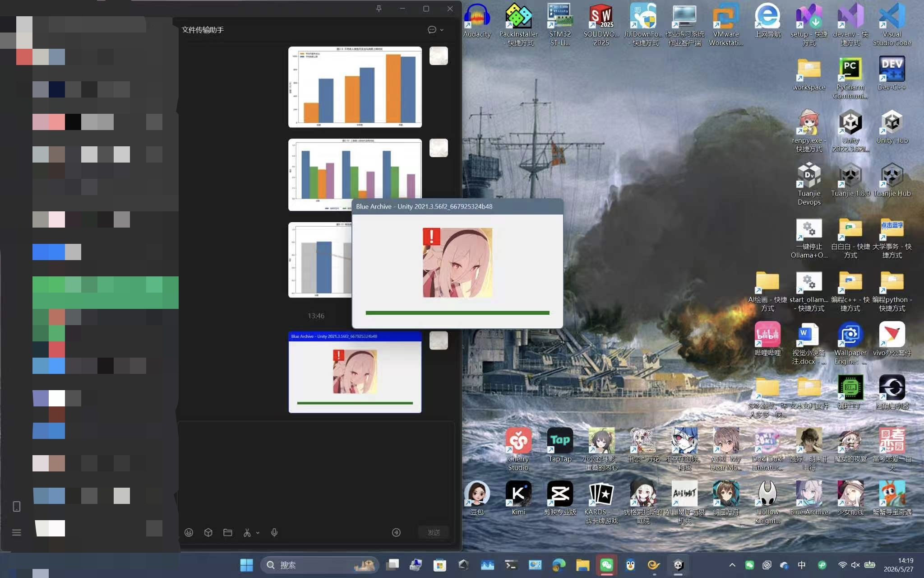Open the clock showing 14:19
This screenshot has width=924, height=578.
pyautogui.click(x=899, y=565)
